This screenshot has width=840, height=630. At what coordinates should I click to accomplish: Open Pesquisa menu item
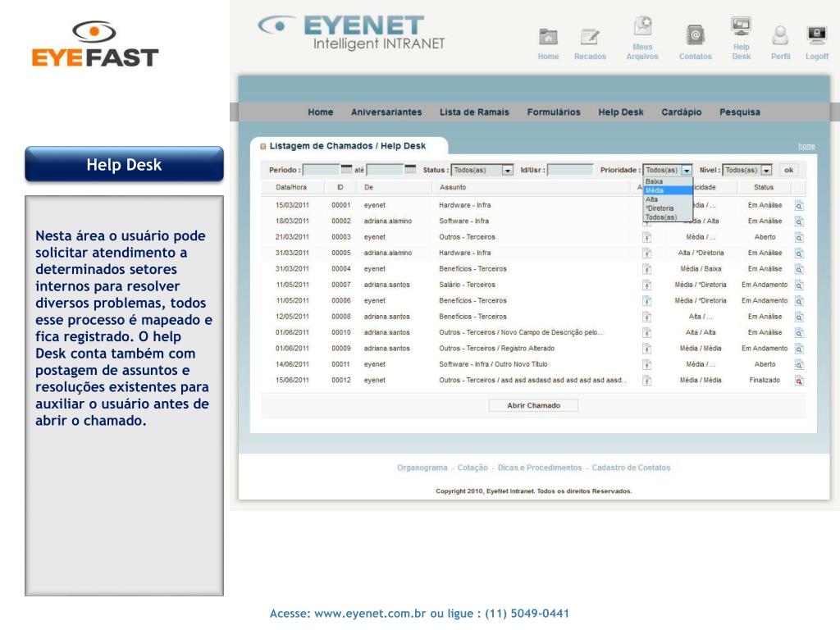[739, 112]
